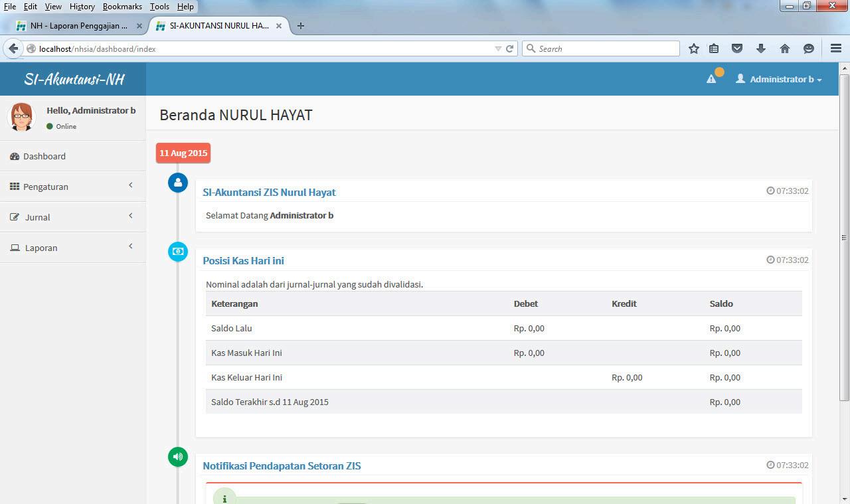The height and width of the screenshot is (504, 850).
Task: Click the site identity globe icon
Action: (x=31, y=48)
